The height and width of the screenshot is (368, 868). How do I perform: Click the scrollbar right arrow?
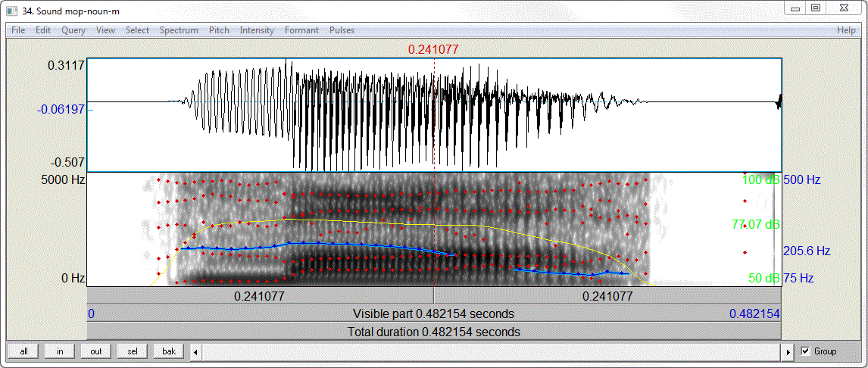pos(789,351)
